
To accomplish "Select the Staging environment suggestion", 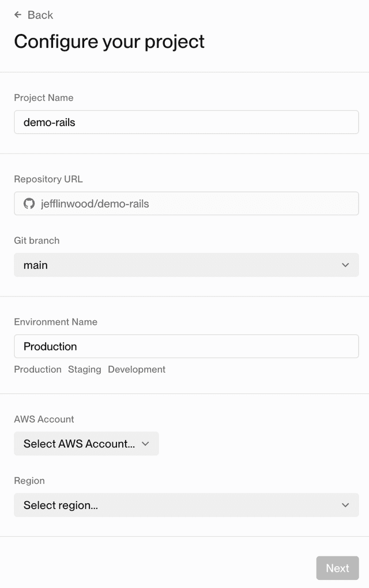I will (84, 369).
